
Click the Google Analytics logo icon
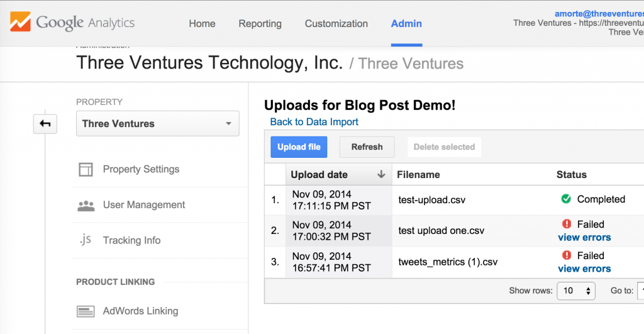click(x=20, y=22)
